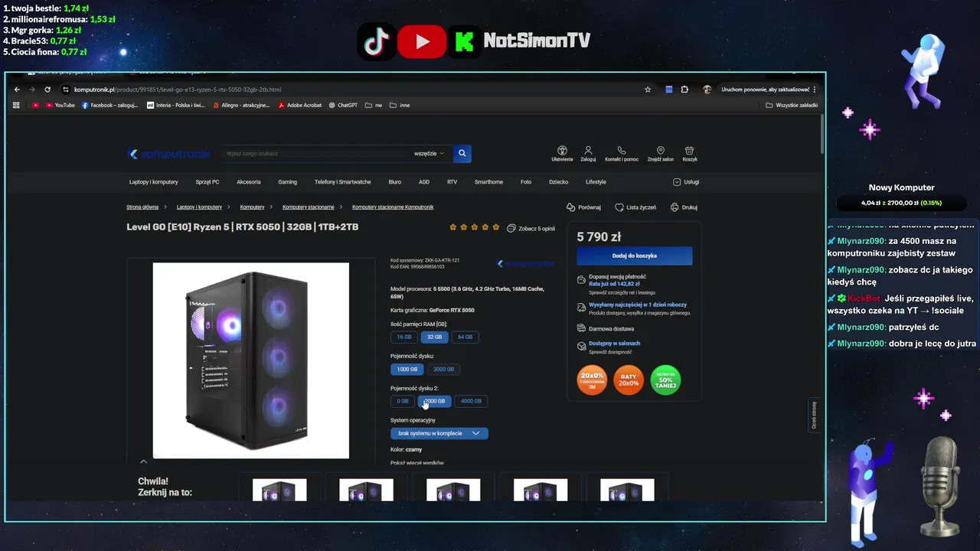Click the Oceń stronę side tab
The image size is (980, 551).
coord(814,416)
